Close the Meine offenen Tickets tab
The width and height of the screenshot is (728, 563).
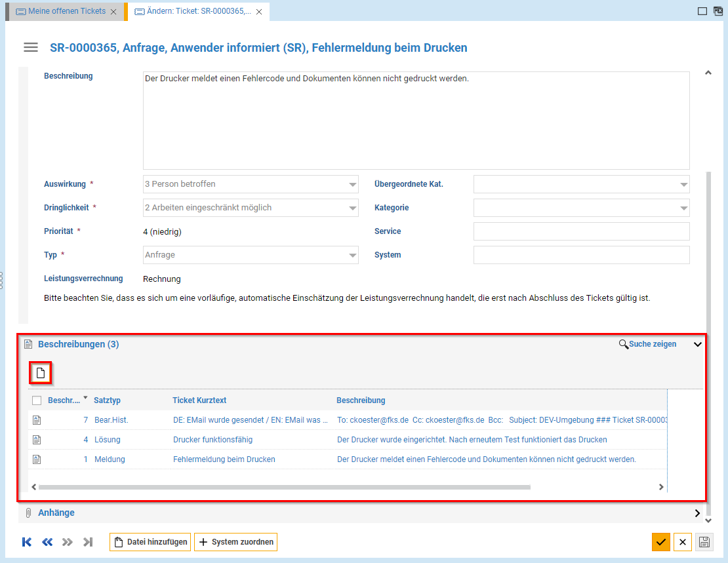pyautogui.click(x=113, y=12)
